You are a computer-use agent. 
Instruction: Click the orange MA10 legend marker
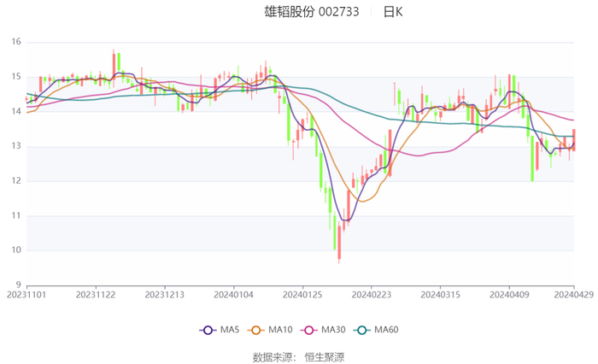(x=255, y=330)
